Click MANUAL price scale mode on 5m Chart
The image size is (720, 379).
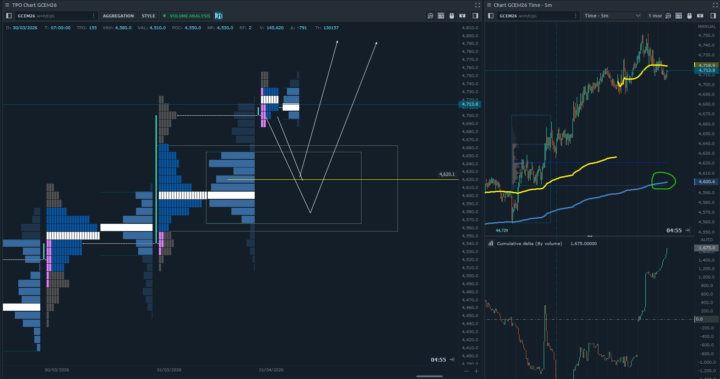tap(706, 27)
